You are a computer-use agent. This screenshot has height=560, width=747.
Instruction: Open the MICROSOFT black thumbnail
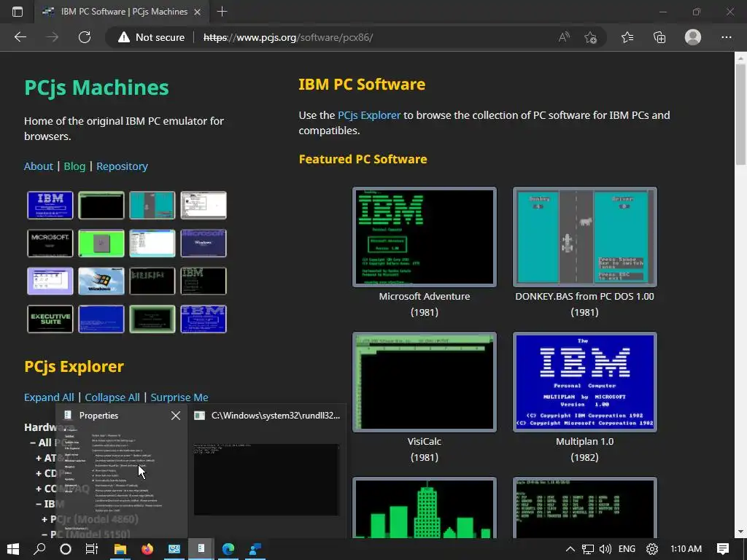click(50, 244)
